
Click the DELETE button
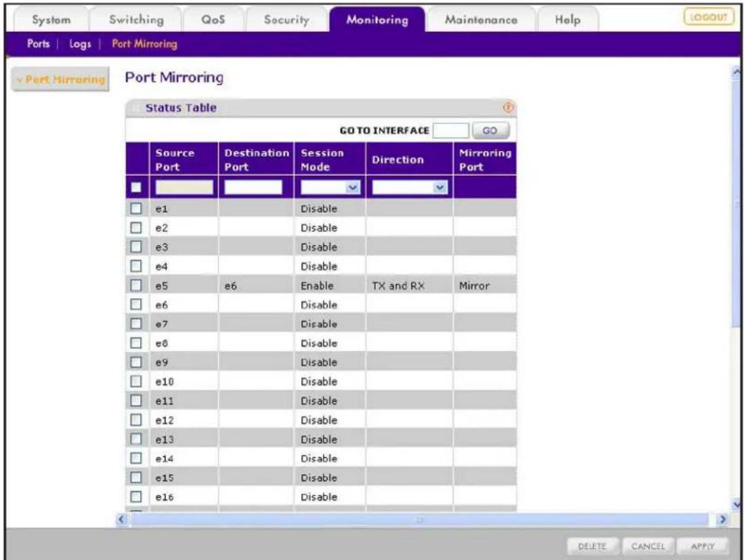pos(592,546)
